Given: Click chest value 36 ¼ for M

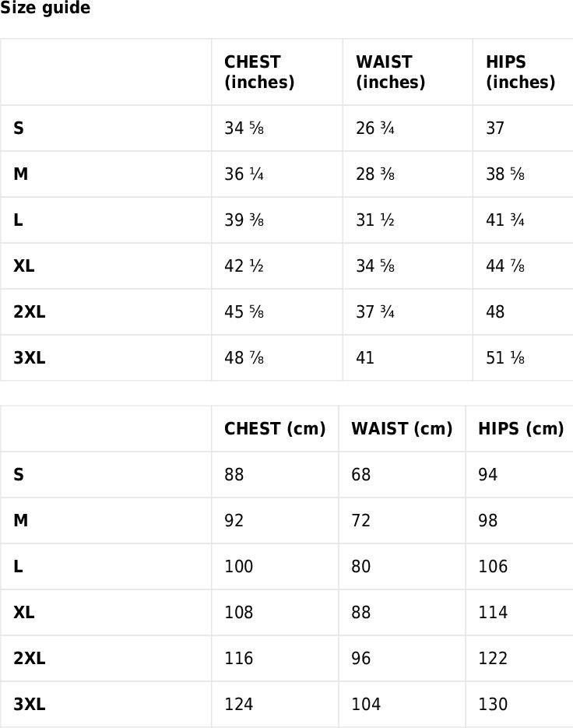Looking at the screenshot, I should (244, 174).
